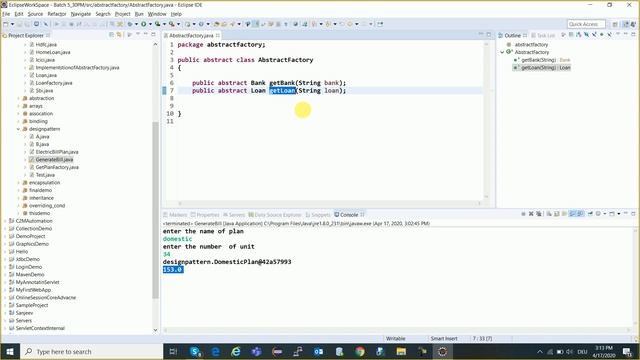Toggle Show Console When Standard Error Changes

[x=580, y=213]
